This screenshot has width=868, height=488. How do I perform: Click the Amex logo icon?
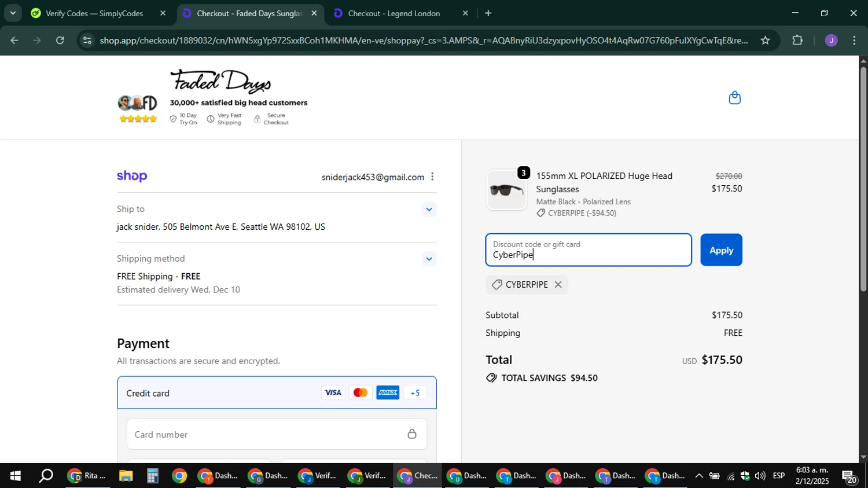click(388, 393)
